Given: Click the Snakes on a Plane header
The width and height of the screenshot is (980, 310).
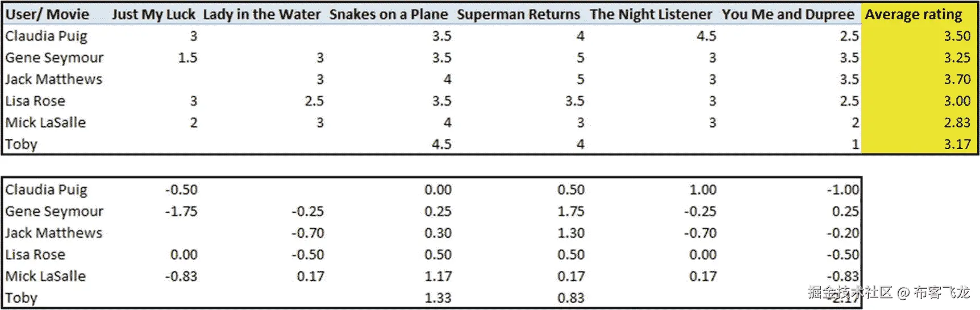Looking at the screenshot, I should pyautogui.click(x=389, y=14).
